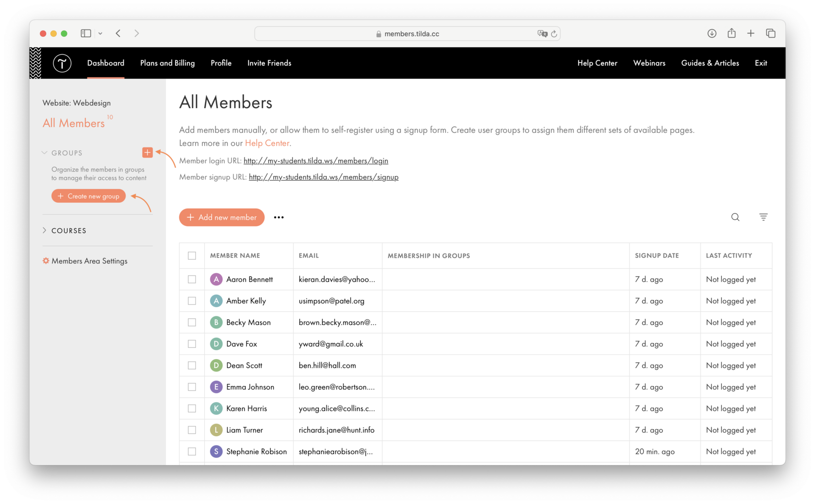This screenshot has height=504, width=815.
Task: Check the select-all checkbox in the table header
Action: pos(192,256)
